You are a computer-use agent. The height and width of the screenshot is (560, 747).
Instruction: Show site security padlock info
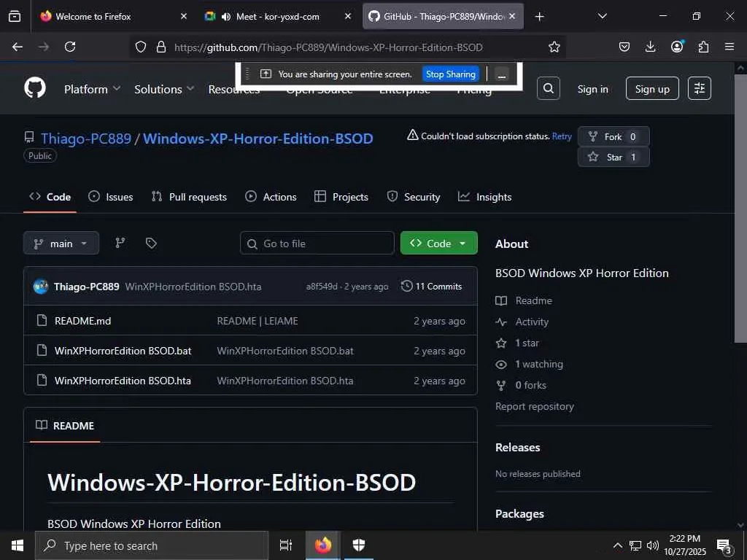pos(161,47)
